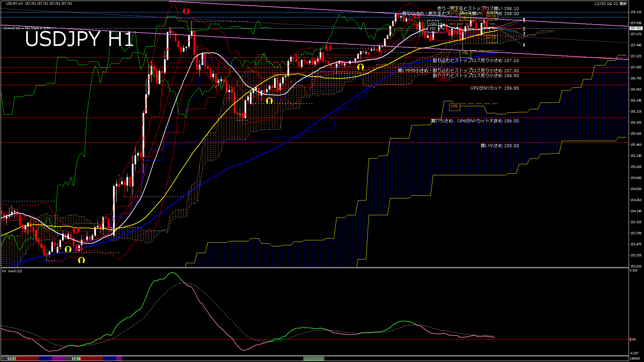Viewport: 644px width, 362px height.
Task: Select the 158.00 sell order annotation
Action: coord(460,14)
